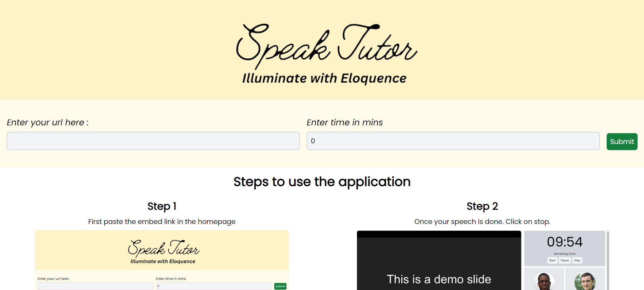Click the 'Step 1' heading
The width and height of the screenshot is (644, 290).
point(162,206)
